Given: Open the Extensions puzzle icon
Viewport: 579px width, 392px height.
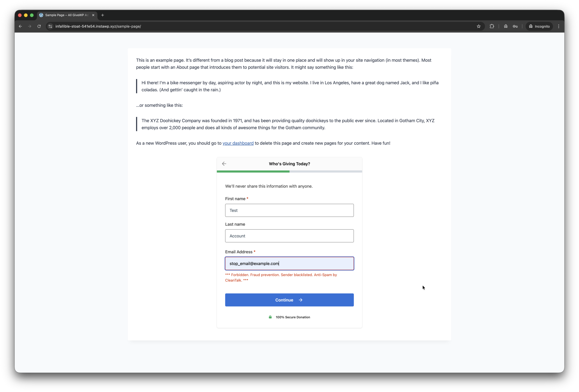Looking at the screenshot, I should [492, 26].
